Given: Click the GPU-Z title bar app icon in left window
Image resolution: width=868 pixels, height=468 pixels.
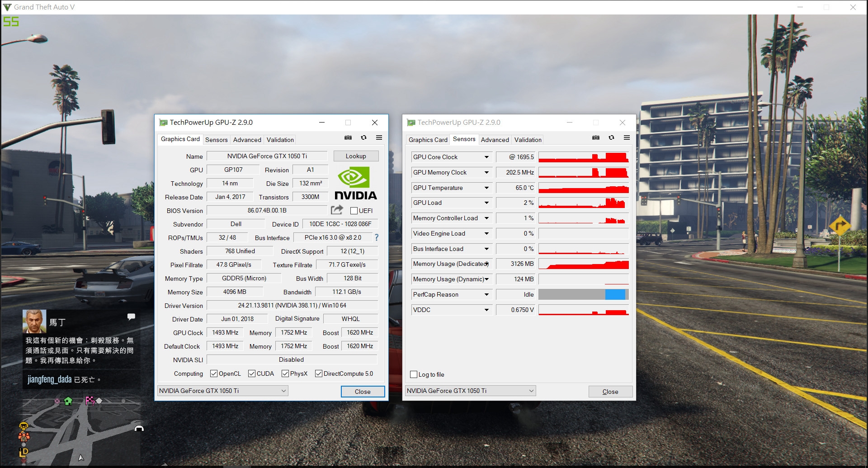Looking at the screenshot, I should [163, 123].
